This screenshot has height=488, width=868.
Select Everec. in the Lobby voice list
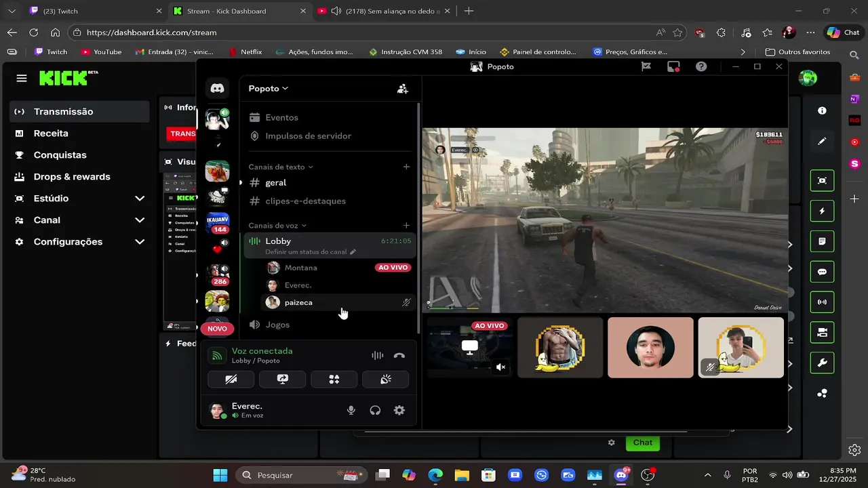click(337, 285)
